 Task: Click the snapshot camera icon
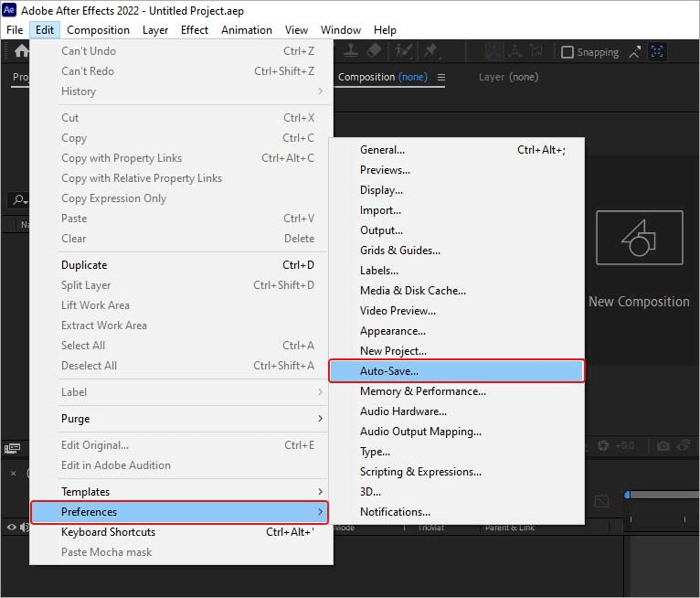(x=663, y=445)
